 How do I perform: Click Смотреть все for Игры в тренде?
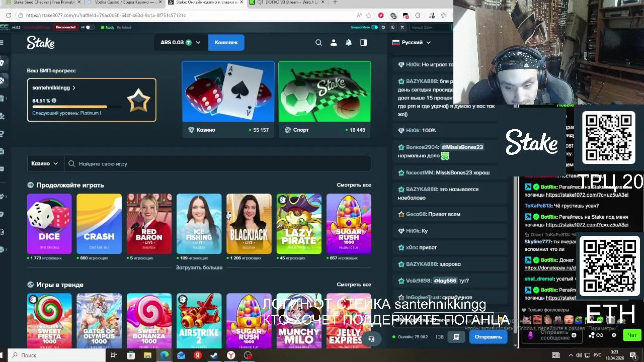coord(354,285)
